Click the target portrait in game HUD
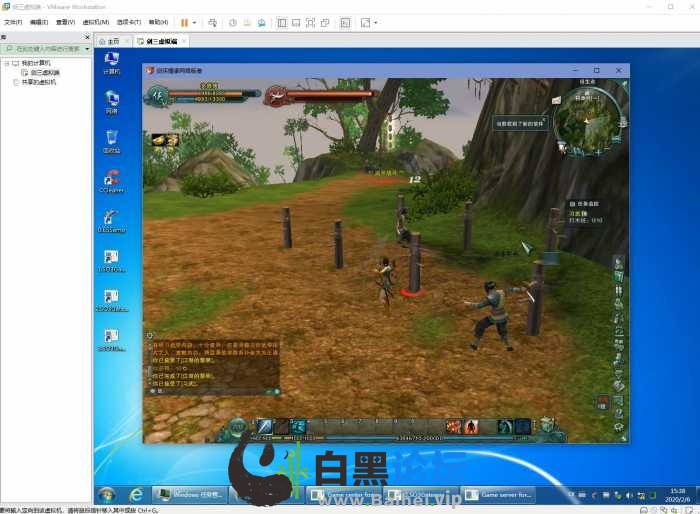Screen dimensions: 700x514 point(276,95)
